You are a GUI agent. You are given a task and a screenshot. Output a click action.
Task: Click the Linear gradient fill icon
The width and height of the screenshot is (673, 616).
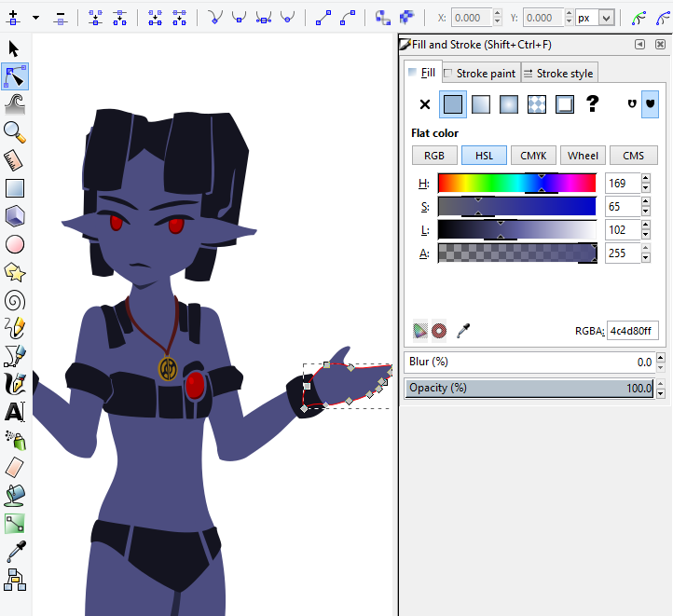(481, 104)
